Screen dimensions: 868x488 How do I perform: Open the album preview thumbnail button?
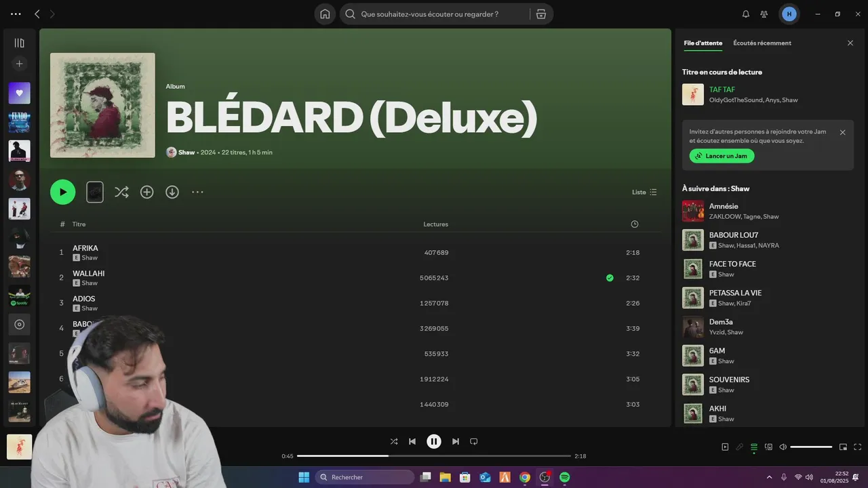coord(95,192)
